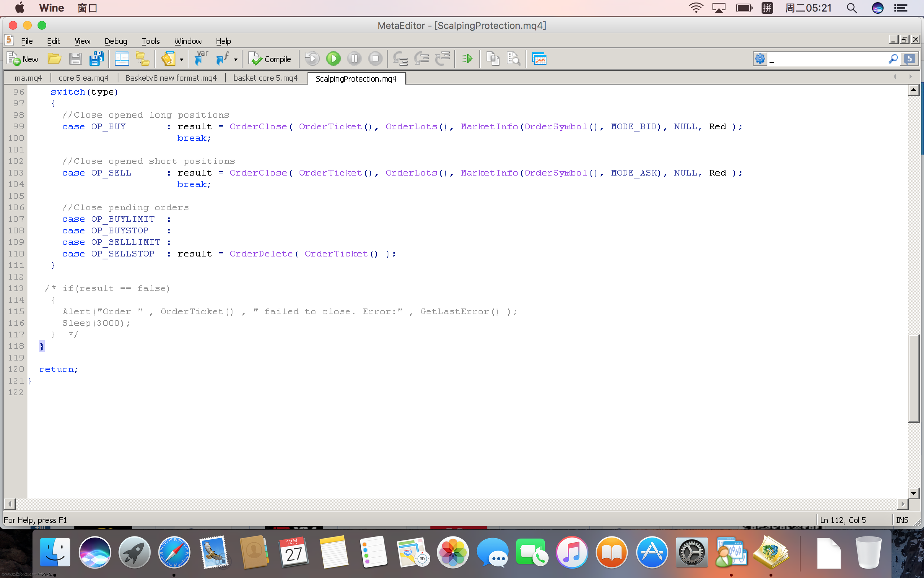Click the grey restart debugging icon
This screenshot has height=578, width=924.
point(312,59)
